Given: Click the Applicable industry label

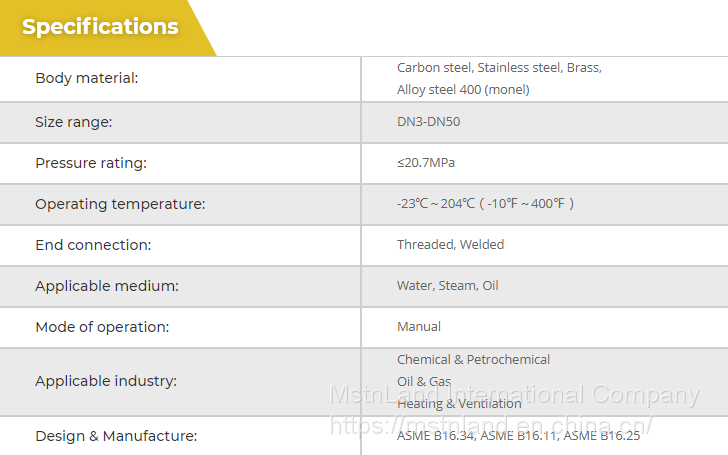Looking at the screenshot, I should pos(106,381).
